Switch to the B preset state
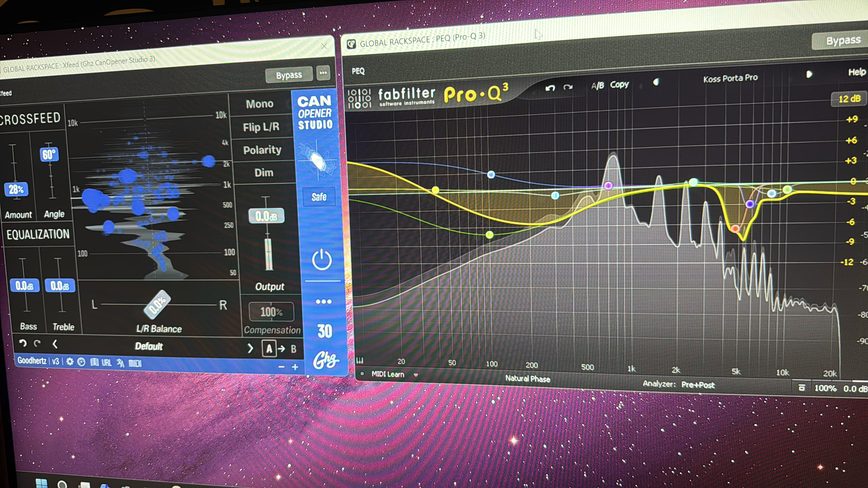Image resolution: width=868 pixels, height=488 pixels. point(293,349)
